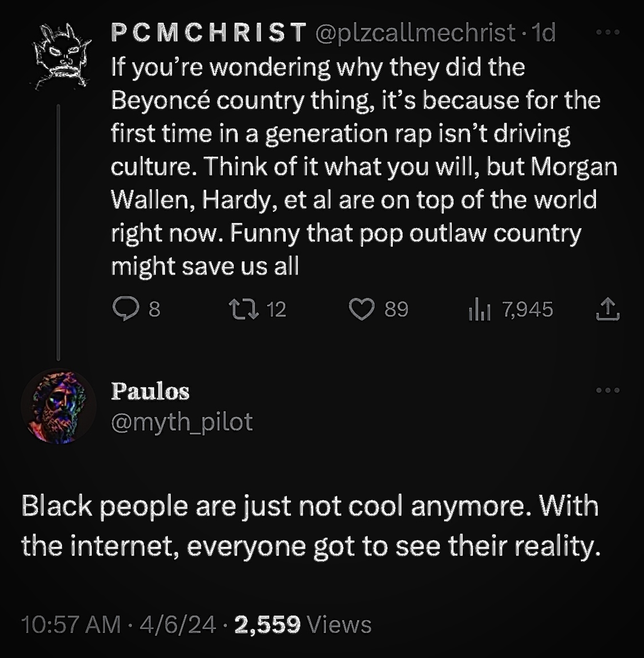Click the 7,945 view count number
644x658 pixels.
pyautogui.click(x=528, y=309)
